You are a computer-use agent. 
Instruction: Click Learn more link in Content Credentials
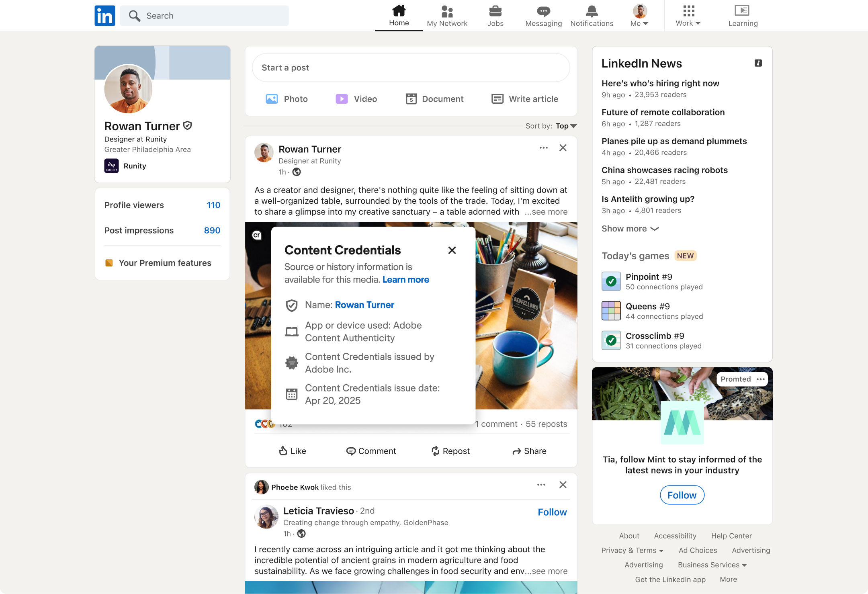[x=405, y=280]
